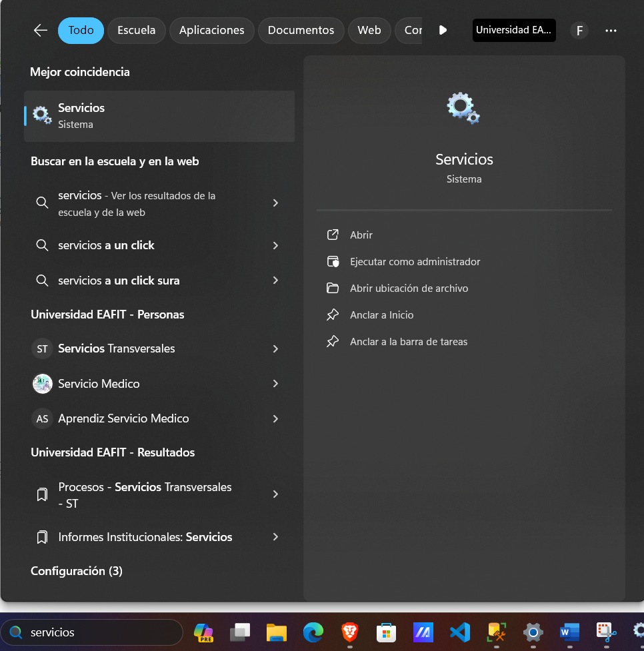This screenshot has width=644, height=651.
Task: Switch to the Escuela filter tab
Action: 136,30
